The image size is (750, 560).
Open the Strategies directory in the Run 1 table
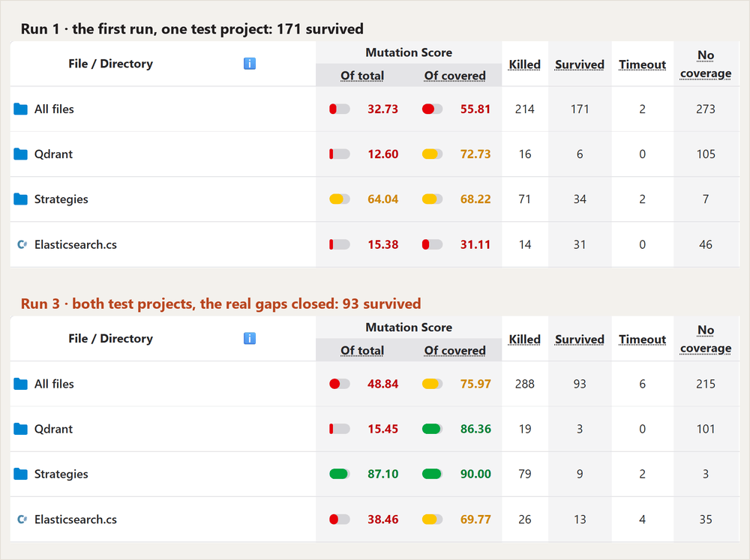(x=61, y=199)
